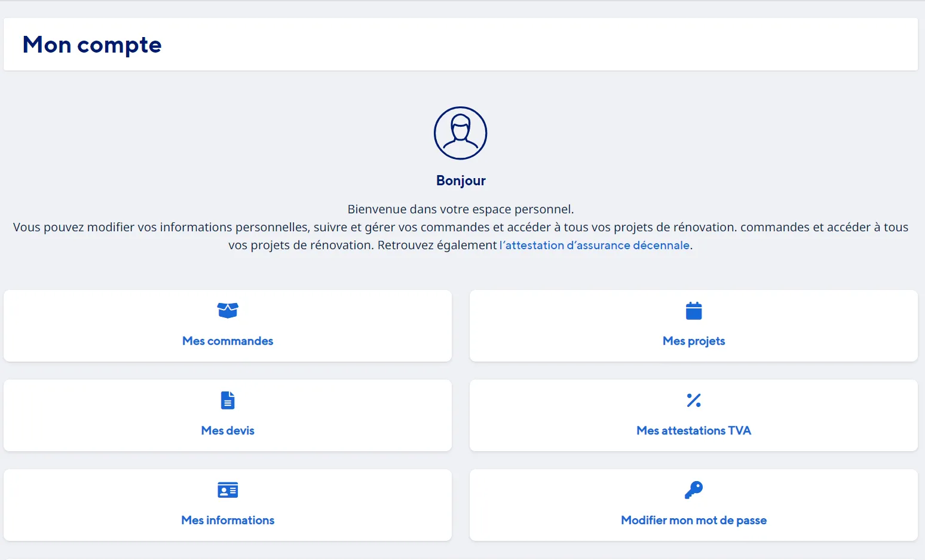Click Modifier mon mot de passe
The image size is (925, 560).
pos(693,520)
